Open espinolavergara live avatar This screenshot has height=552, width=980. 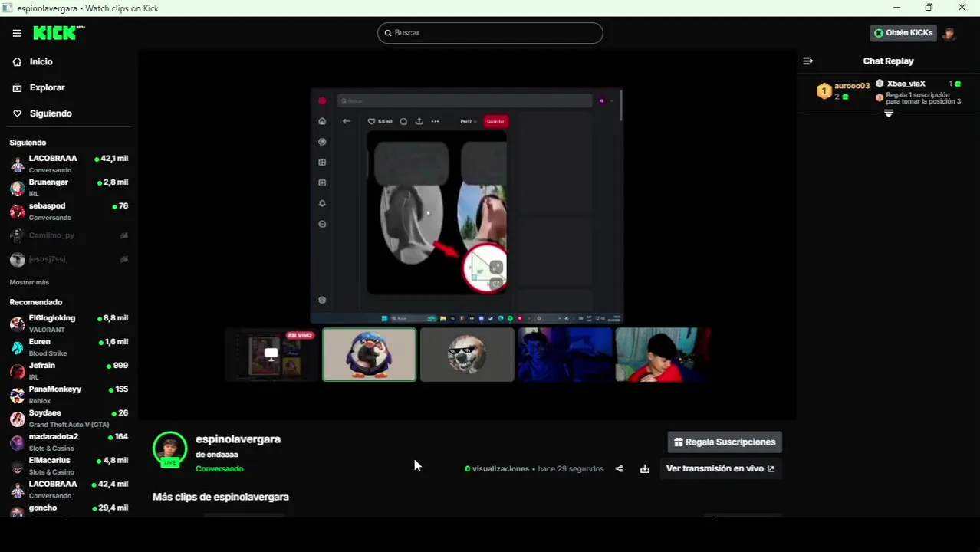170,449
